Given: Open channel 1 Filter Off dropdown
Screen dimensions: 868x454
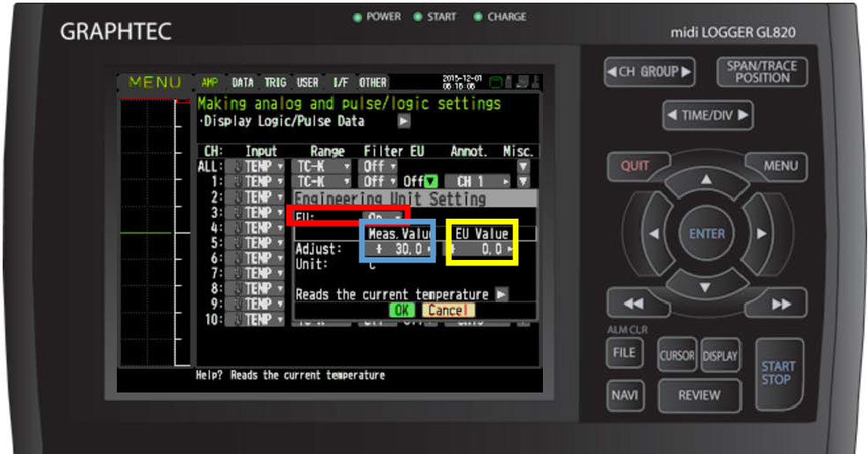Looking at the screenshot, I should coord(379,182).
